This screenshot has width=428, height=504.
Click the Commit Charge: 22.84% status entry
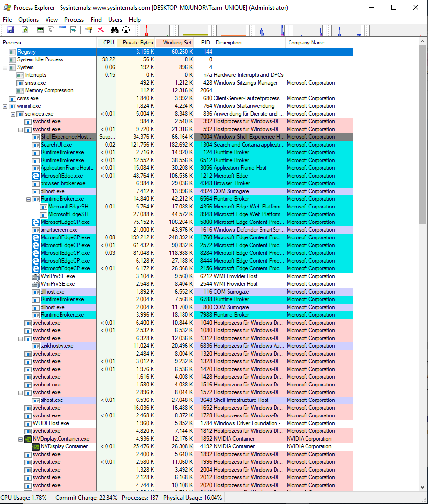(x=86, y=498)
